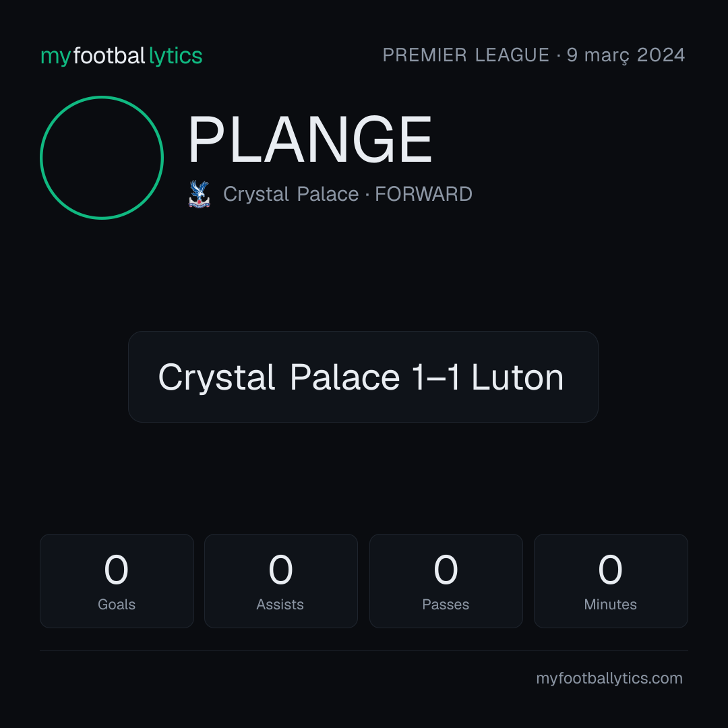This screenshot has height=728, width=728.
Task: Click the zero value above Assists
Action: [280, 570]
